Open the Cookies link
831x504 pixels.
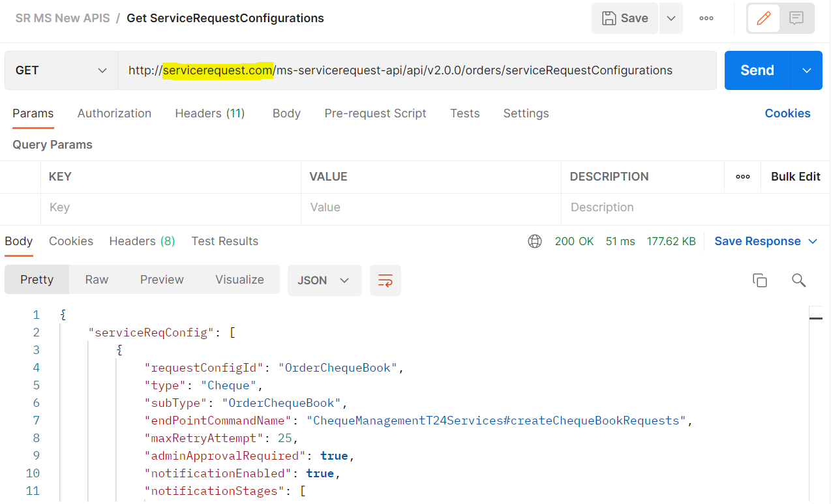[787, 113]
